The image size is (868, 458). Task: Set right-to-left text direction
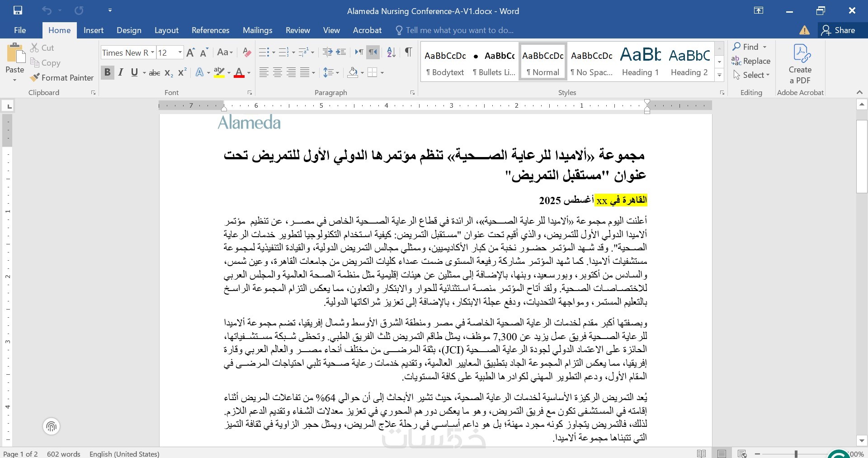[373, 52]
